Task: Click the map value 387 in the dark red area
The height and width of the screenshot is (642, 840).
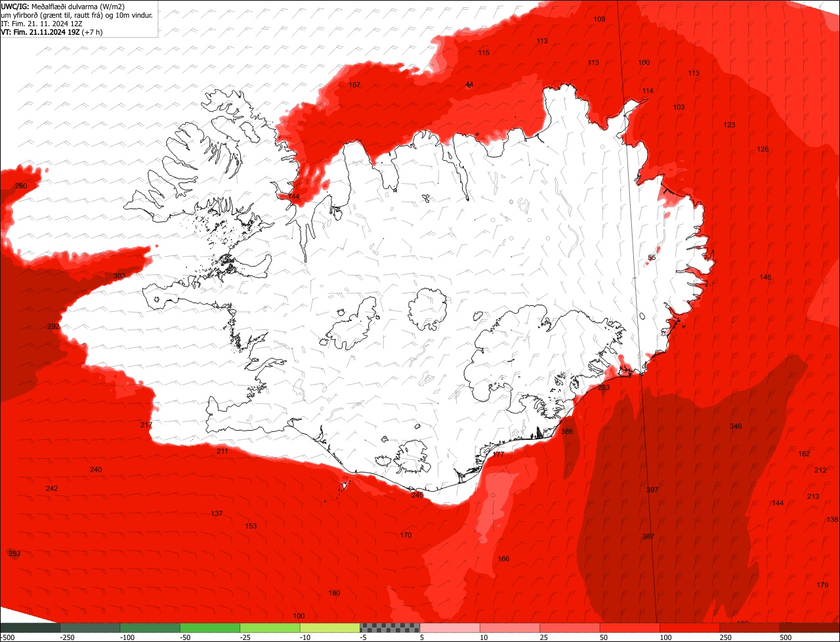Action: pyautogui.click(x=648, y=536)
